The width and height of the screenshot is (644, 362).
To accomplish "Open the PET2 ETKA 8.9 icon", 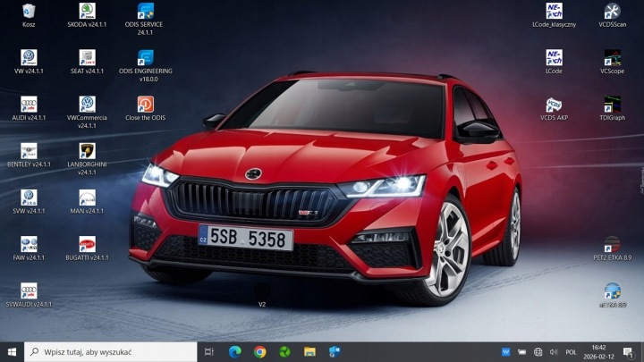I will pos(612,248).
